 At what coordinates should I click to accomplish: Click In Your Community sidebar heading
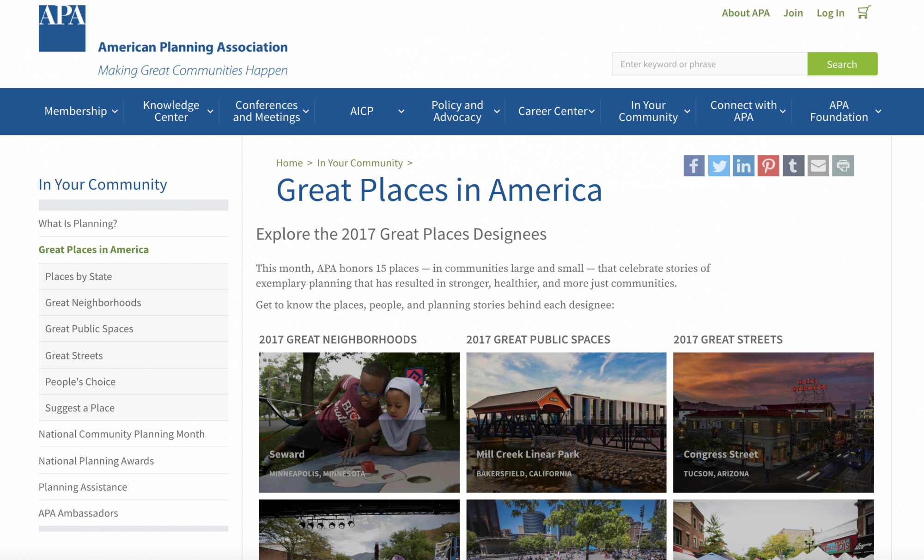click(x=103, y=184)
